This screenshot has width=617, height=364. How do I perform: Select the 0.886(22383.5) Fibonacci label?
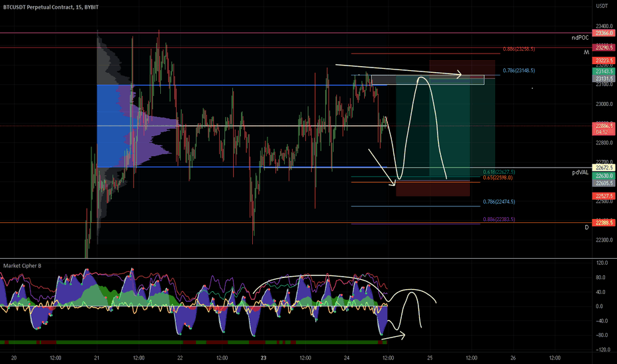click(498, 219)
